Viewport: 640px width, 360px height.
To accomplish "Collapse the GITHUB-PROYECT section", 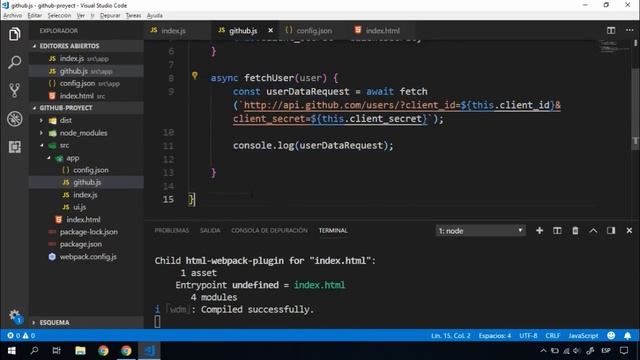I will coord(86,108).
